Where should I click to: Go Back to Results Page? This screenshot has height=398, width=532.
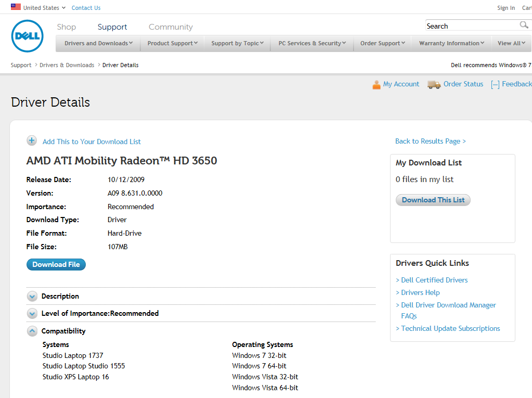point(431,141)
